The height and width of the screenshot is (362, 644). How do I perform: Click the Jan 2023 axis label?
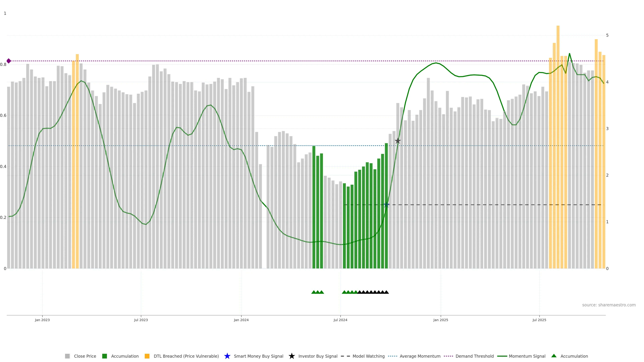pos(42,320)
